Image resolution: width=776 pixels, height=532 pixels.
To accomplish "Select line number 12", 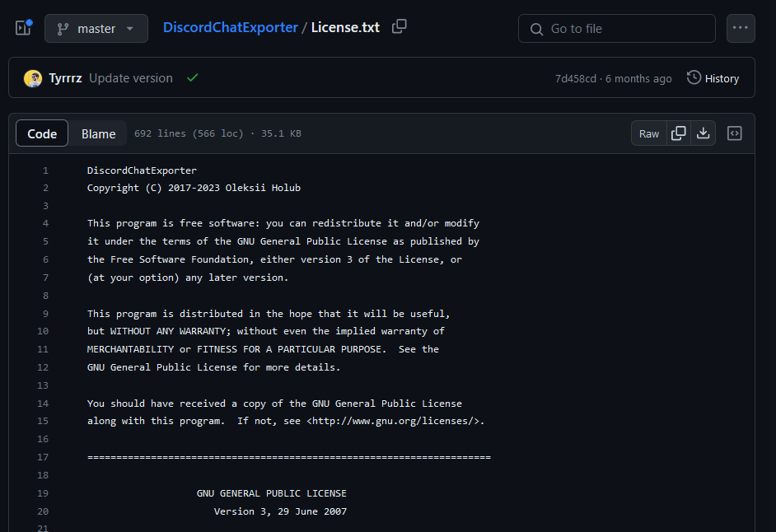I will (x=43, y=367).
